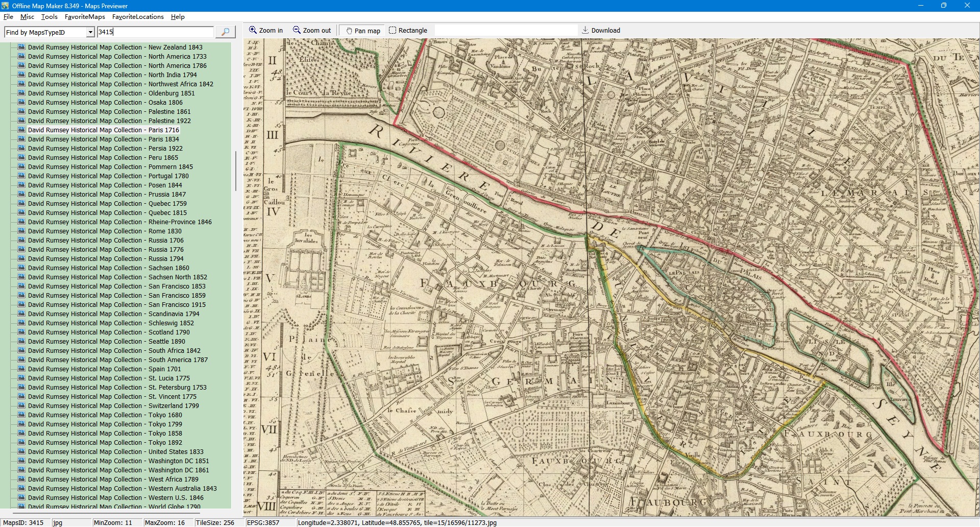Select the San Francisco 1915 map entry
This screenshot has width=980, height=527.
click(116, 304)
